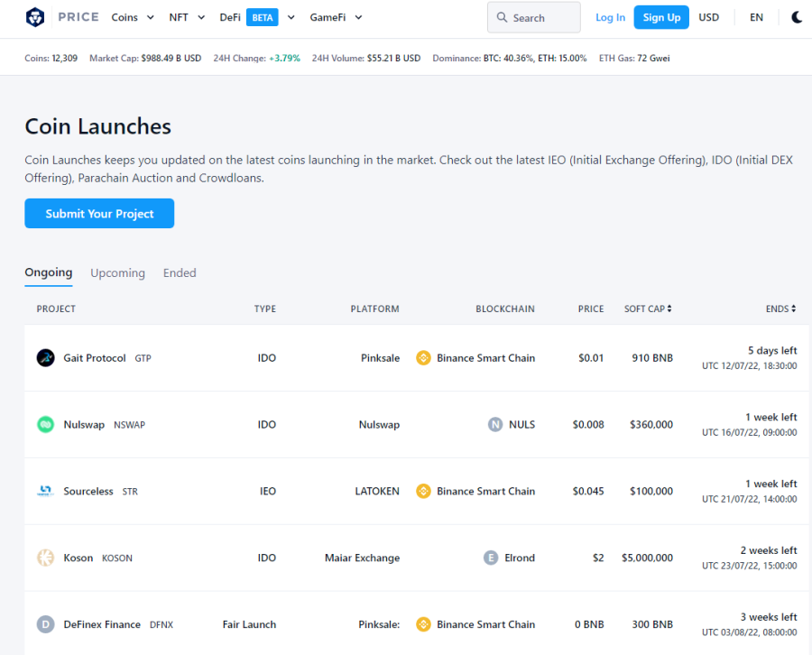812x655 pixels.
Task: Click 24H Volume $55.21 B USD
Action: (x=366, y=58)
